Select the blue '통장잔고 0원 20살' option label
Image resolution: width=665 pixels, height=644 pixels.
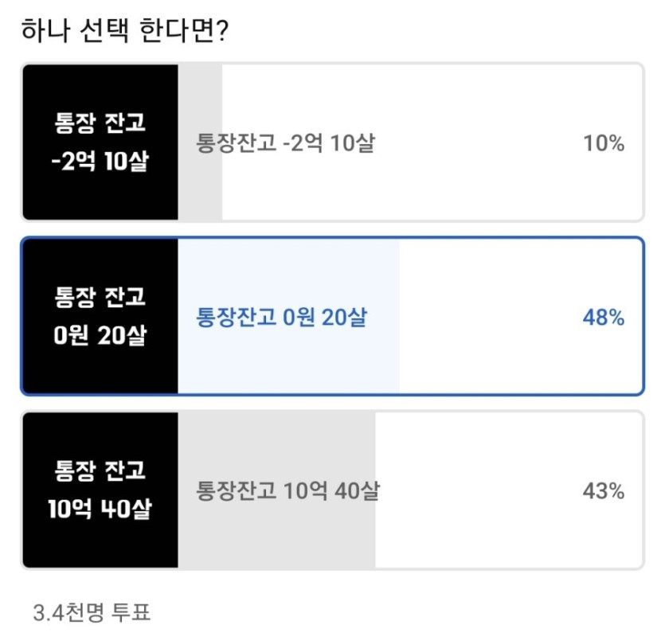(282, 318)
